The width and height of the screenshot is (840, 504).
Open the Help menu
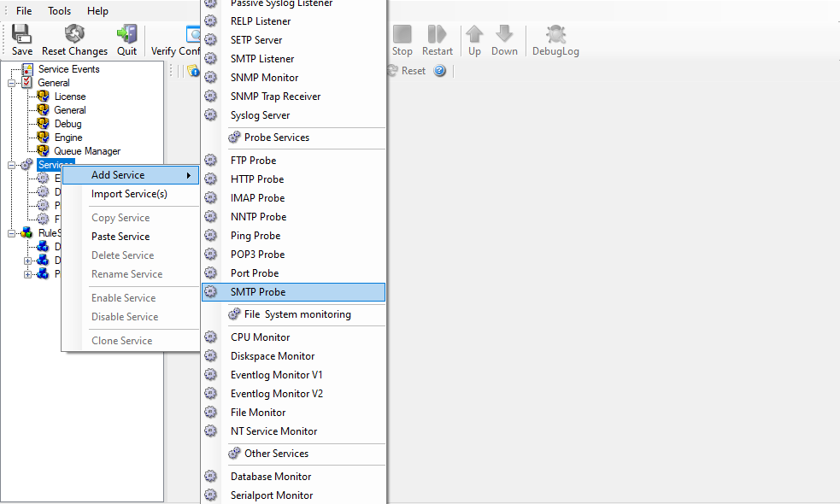[x=97, y=11]
